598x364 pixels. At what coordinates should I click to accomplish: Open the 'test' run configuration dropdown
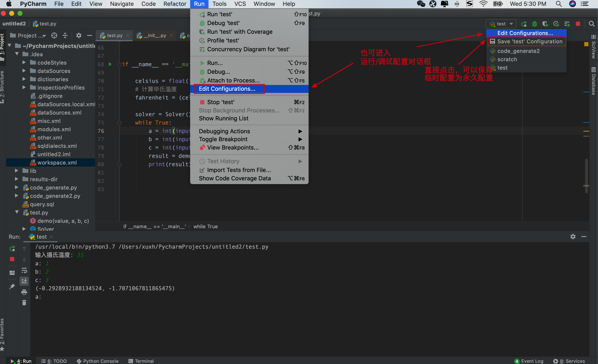coord(501,24)
